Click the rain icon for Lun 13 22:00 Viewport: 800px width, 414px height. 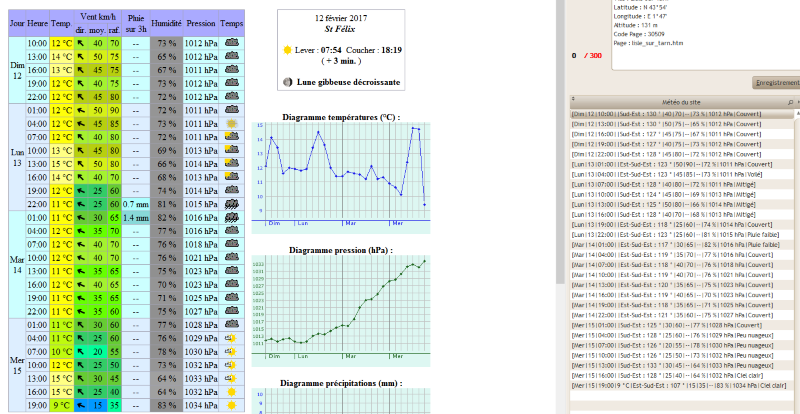click(232, 204)
